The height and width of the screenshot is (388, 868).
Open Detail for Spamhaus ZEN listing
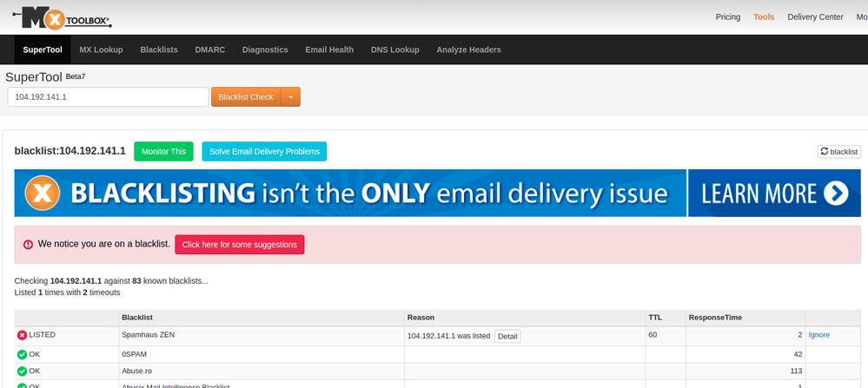click(x=507, y=336)
